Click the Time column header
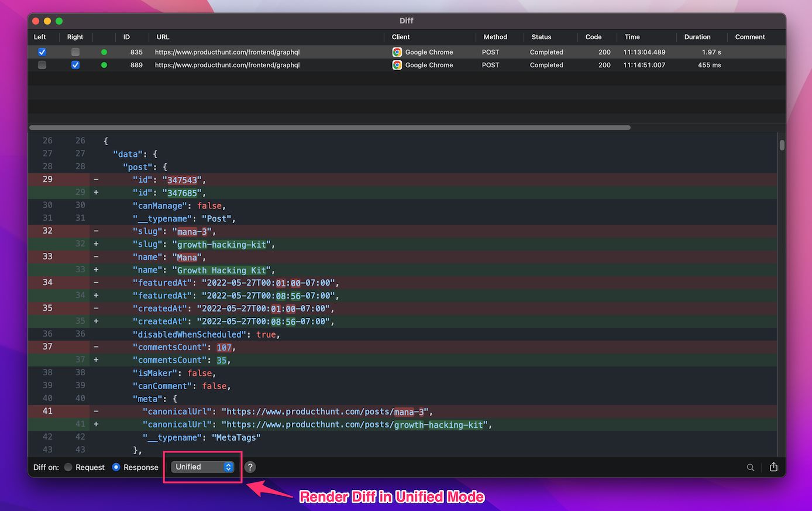 632,37
